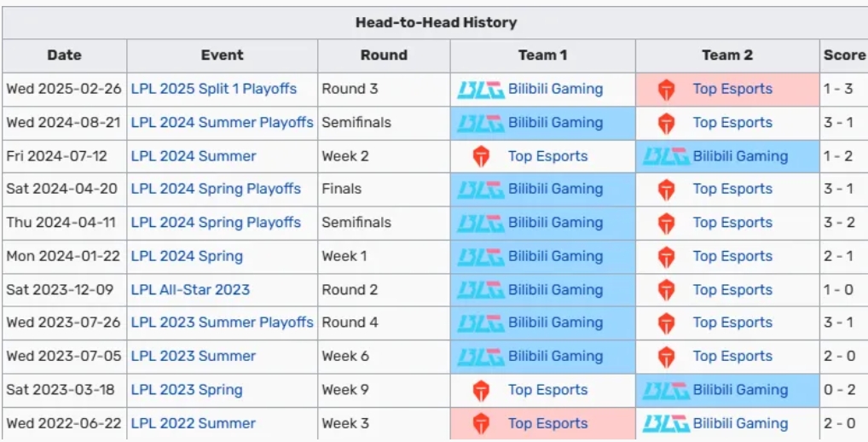The width and height of the screenshot is (868, 442).
Task: Click Bilibili Gaming logo in Finals row
Action: [480, 189]
